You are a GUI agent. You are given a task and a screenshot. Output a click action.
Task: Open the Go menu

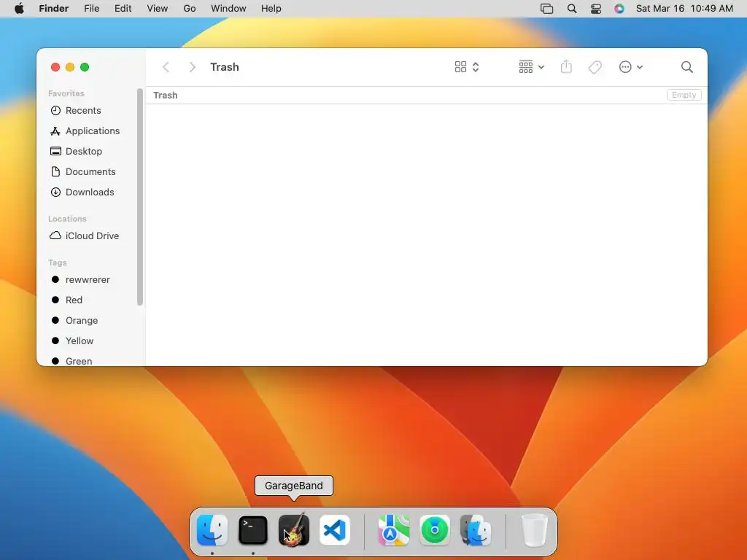pyautogui.click(x=190, y=9)
